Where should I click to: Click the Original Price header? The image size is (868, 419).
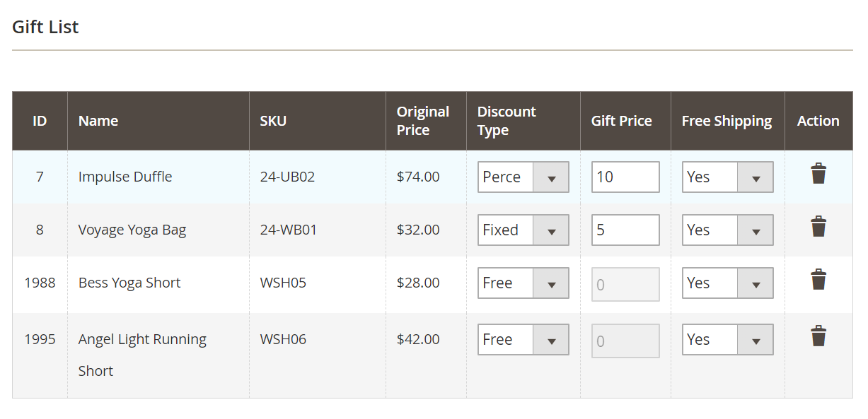tap(423, 120)
